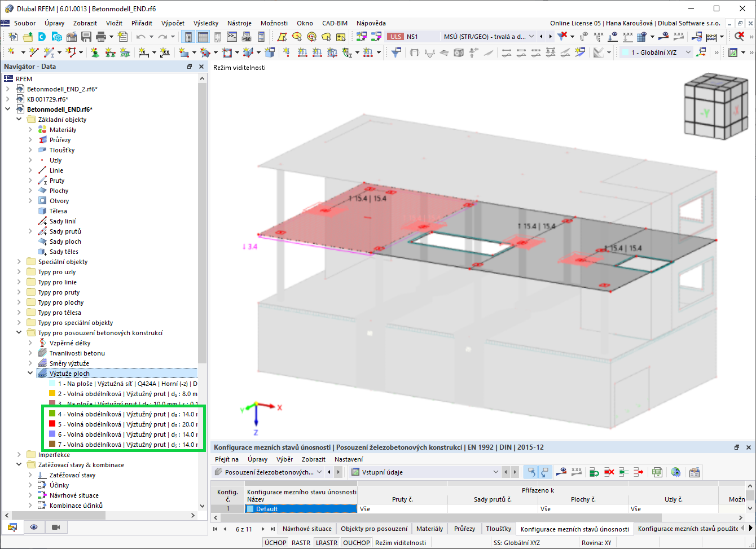The height and width of the screenshot is (549, 756).
Task: Open the console window icon
Action: (232, 37)
